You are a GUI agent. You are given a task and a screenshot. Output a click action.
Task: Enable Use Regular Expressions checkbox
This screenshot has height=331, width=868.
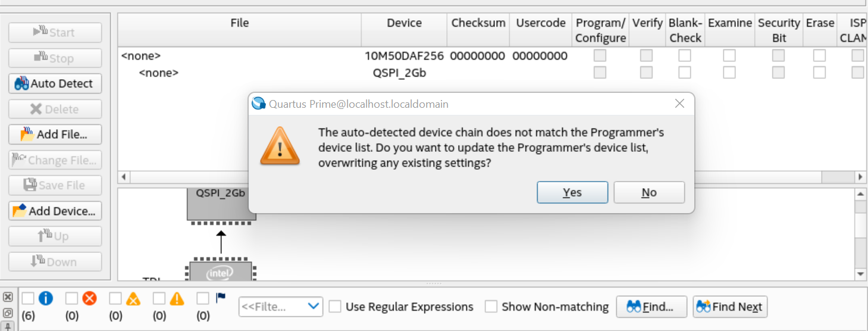pyautogui.click(x=336, y=307)
